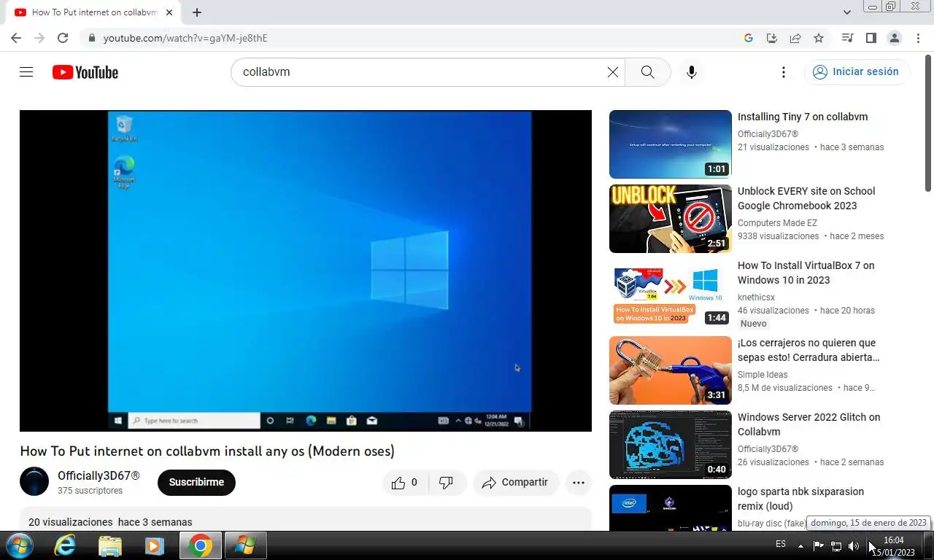934x560 pixels.
Task: Run the search with magnifying glass button
Action: point(647,72)
